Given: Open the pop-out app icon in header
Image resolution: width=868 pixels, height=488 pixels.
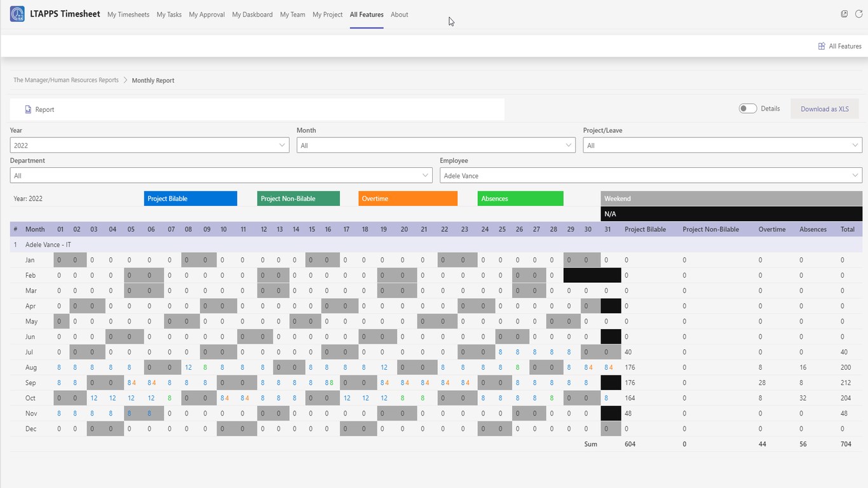Looking at the screenshot, I should coord(844,14).
